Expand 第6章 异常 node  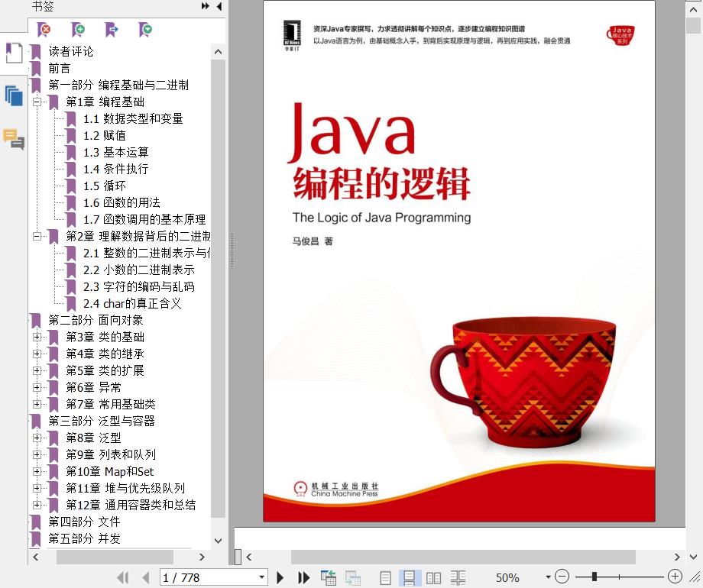tap(37, 388)
